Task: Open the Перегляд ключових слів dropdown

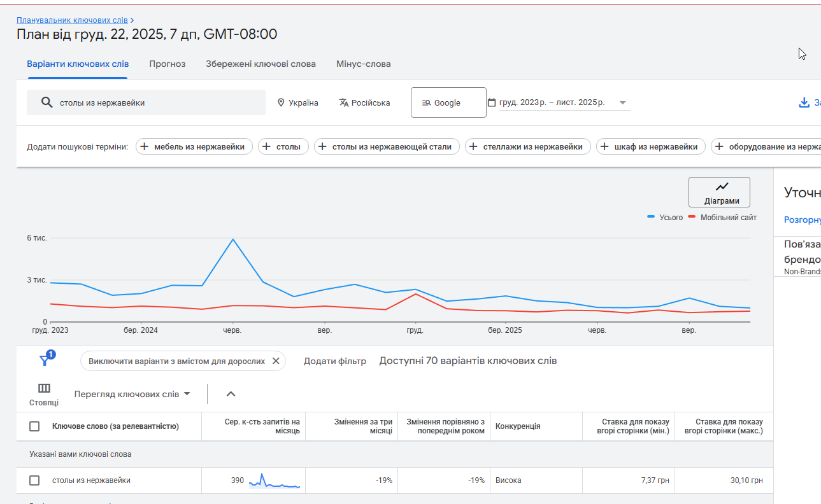Action: tap(132, 394)
